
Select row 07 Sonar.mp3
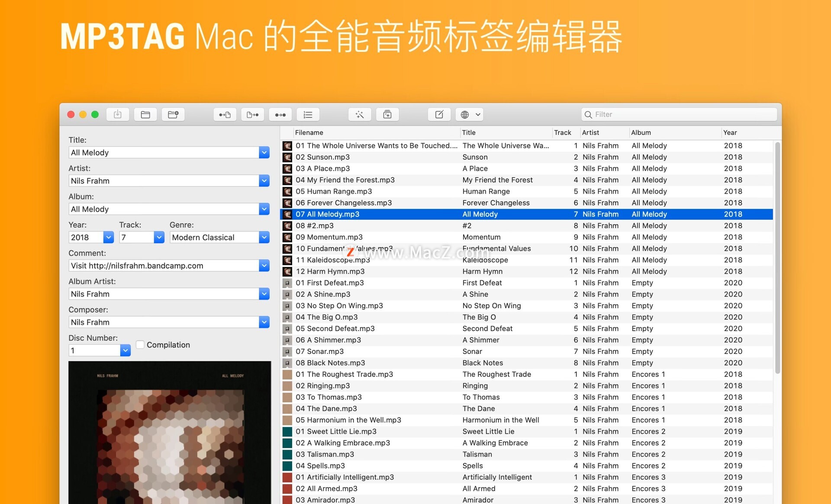click(x=527, y=351)
